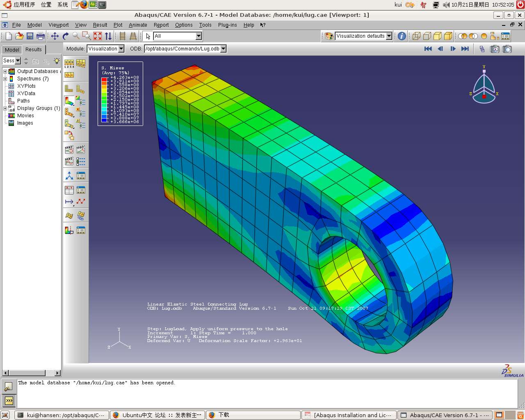Switch to shaded render style
The width and height of the screenshot is (525, 420).
click(448, 36)
